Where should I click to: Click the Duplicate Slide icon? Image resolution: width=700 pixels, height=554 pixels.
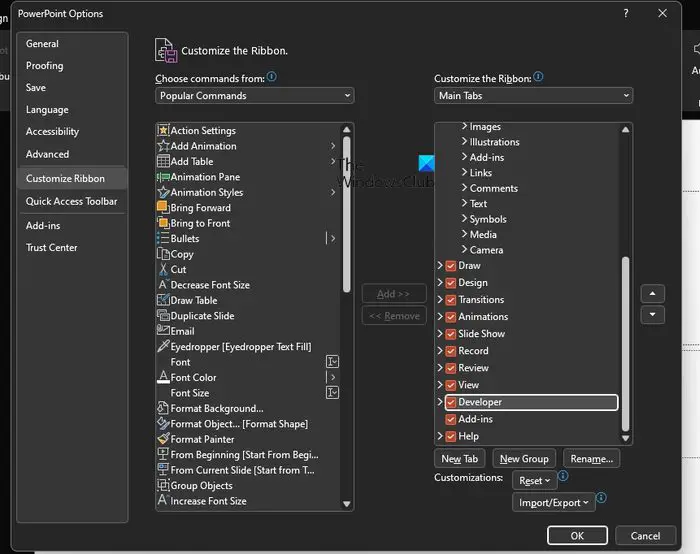pos(163,315)
